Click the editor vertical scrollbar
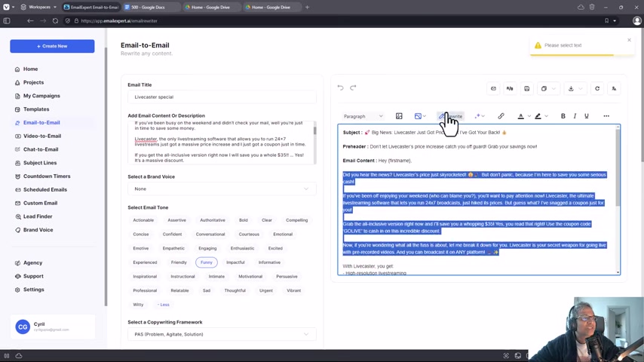Image resolution: width=644 pixels, height=362 pixels. (x=618, y=168)
